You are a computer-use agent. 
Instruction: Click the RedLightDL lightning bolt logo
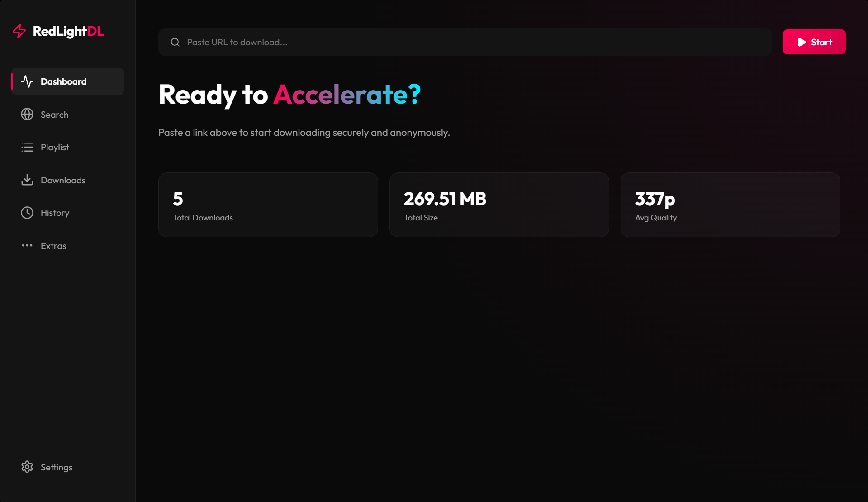tap(19, 31)
